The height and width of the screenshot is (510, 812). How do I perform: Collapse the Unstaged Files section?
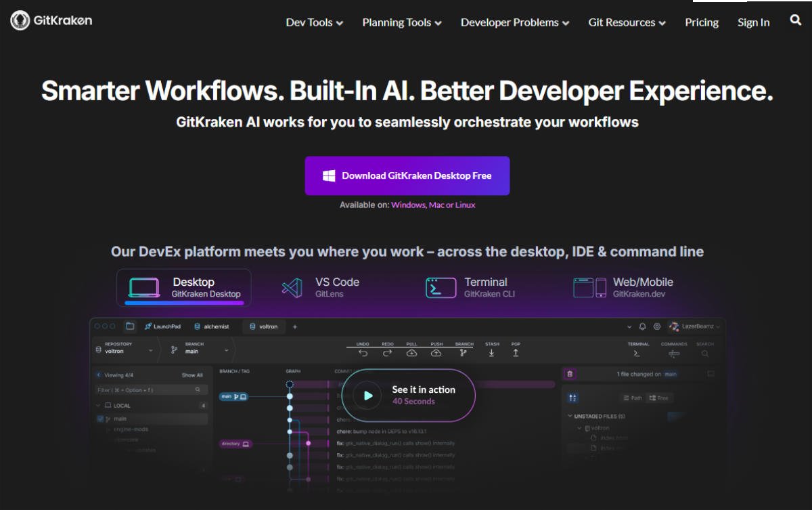tap(570, 416)
